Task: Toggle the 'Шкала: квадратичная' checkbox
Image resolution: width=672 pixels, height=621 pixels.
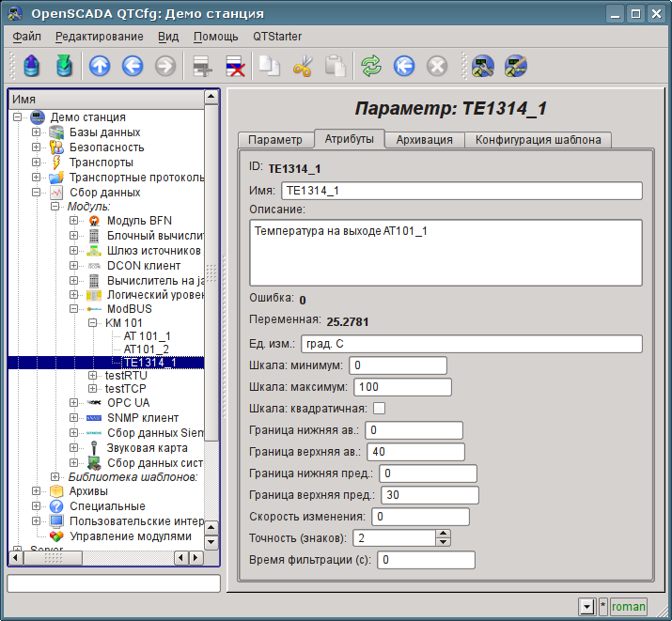Action: click(380, 408)
